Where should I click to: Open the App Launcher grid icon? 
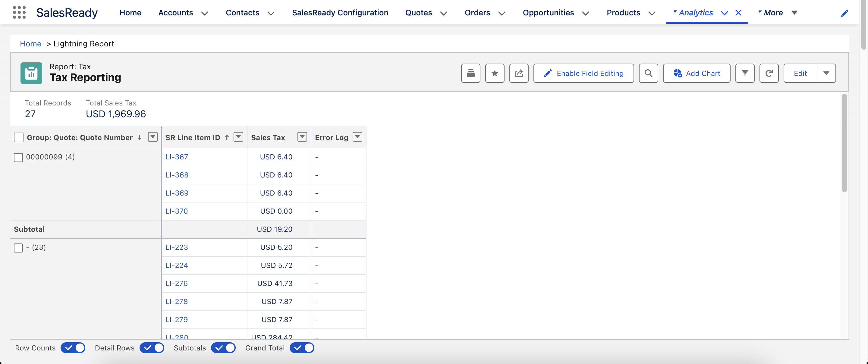tap(19, 12)
